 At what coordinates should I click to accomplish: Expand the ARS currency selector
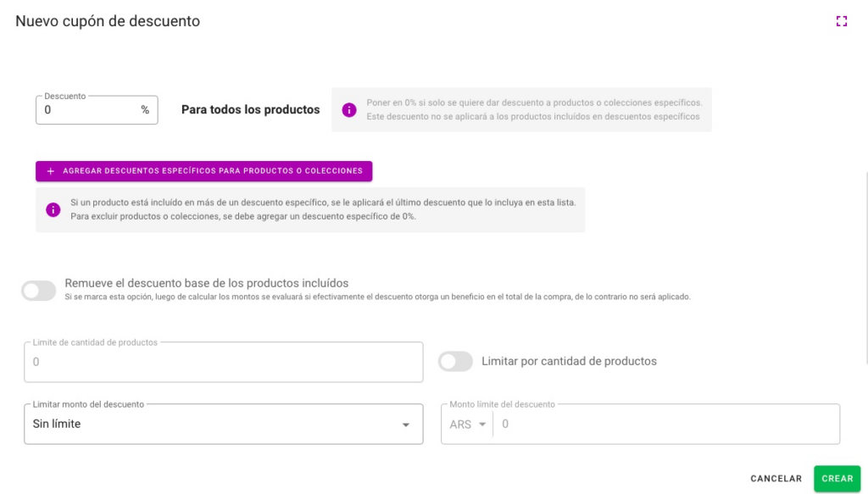469,425
